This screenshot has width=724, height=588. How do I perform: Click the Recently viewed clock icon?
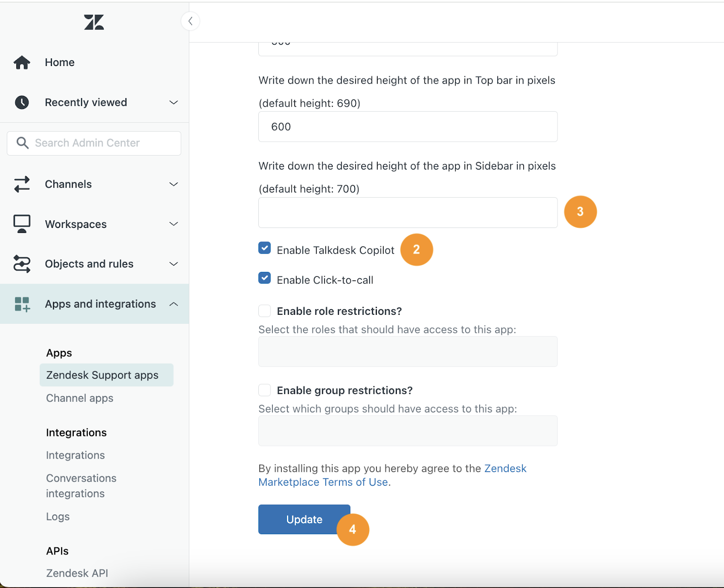click(x=22, y=102)
